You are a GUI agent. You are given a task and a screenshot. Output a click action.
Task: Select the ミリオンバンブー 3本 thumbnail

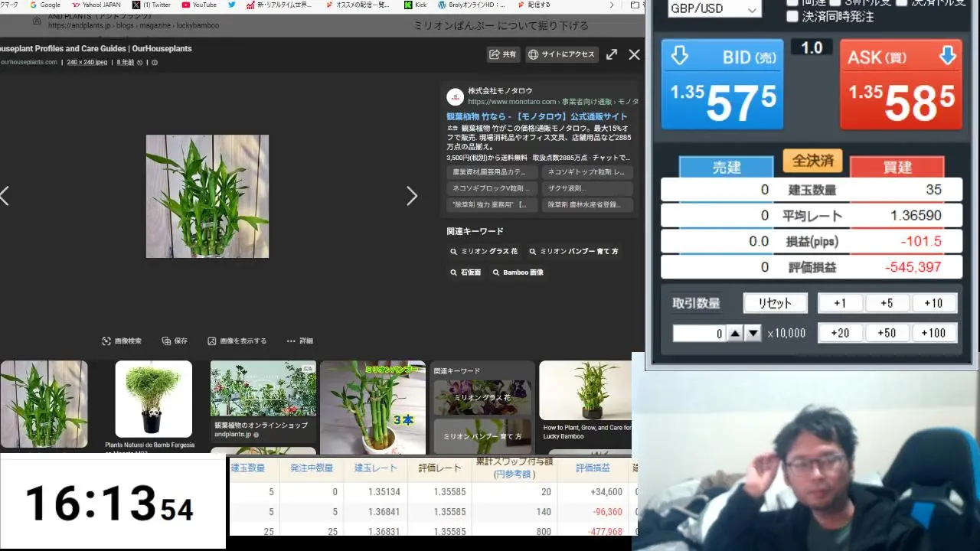(x=373, y=407)
